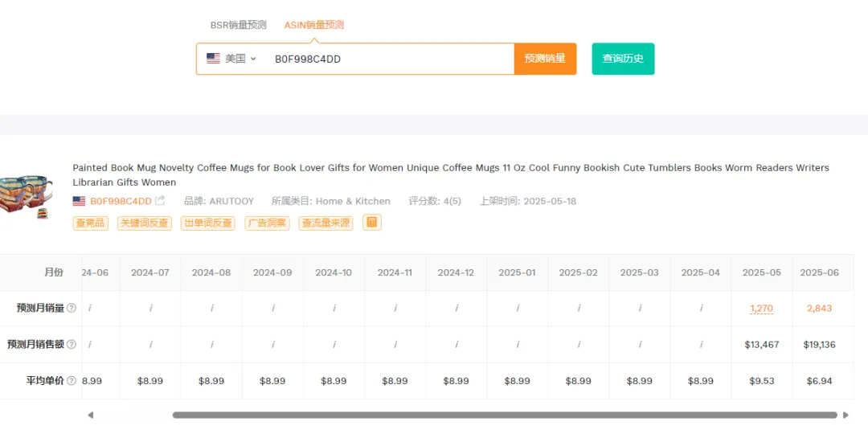Open the Painted Book Mug product title
The height and width of the screenshot is (438, 868).
tap(451, 175)
